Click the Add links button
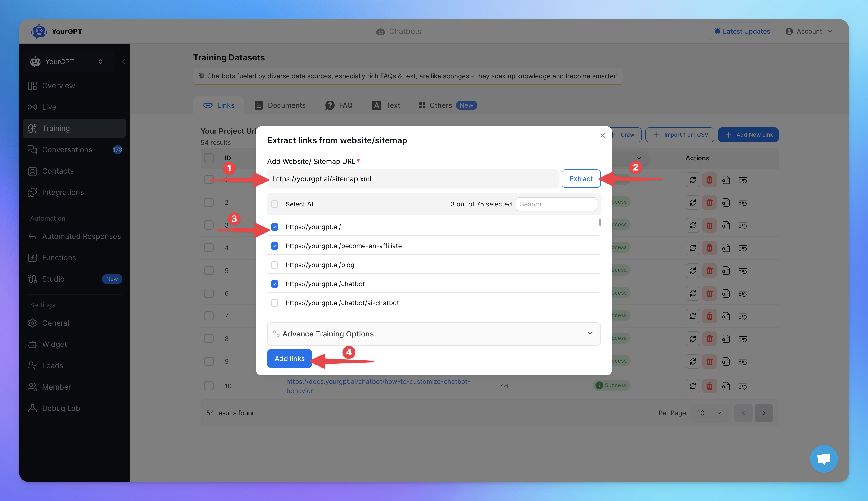 click(x=289, y=358)
